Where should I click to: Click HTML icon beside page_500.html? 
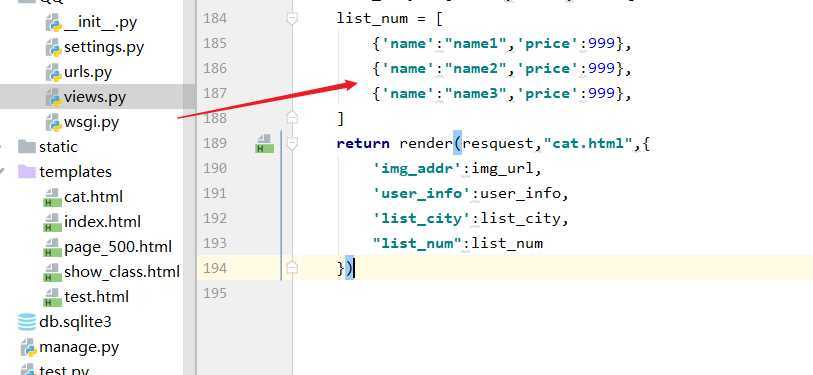(x=53, y=247)
